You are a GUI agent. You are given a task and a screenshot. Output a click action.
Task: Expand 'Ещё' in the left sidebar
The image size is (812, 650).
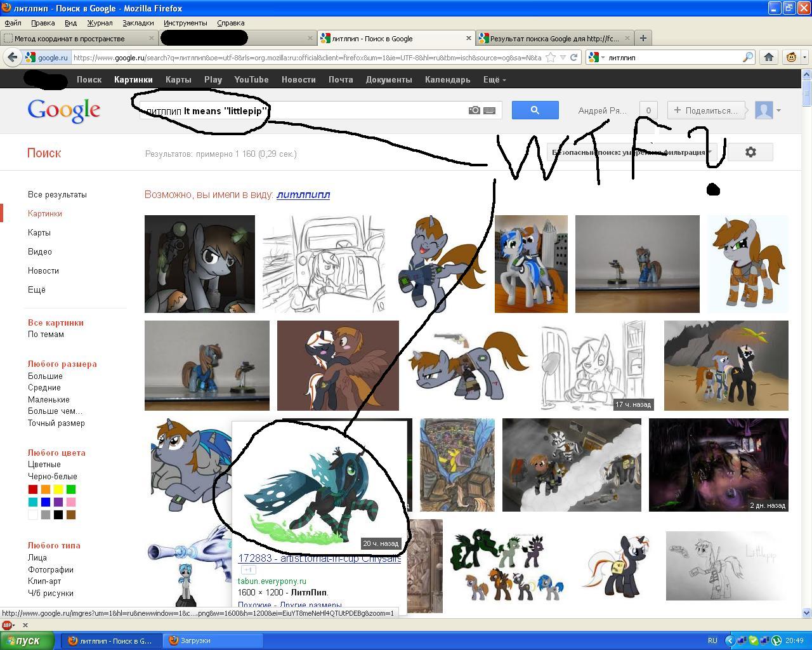click(37, 289)
